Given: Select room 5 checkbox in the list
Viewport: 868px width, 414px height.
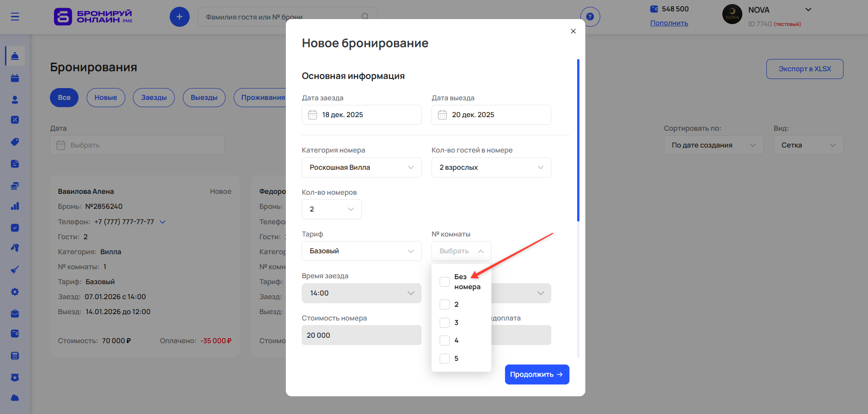Looking at the screenshot, I should (x=445, y=359).
